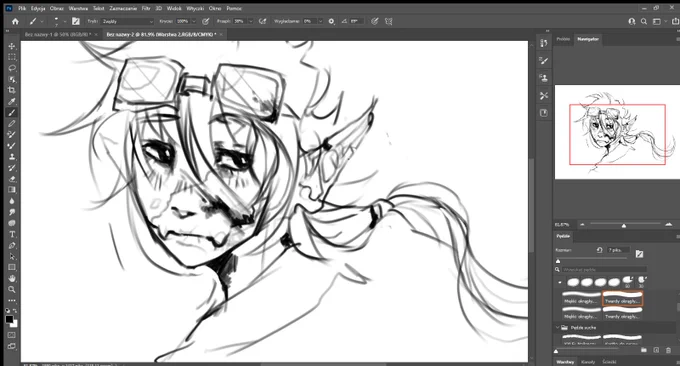This screenshot has height=366, width=680.
Task: Select the Dodge tool
Action: (12, 212)
